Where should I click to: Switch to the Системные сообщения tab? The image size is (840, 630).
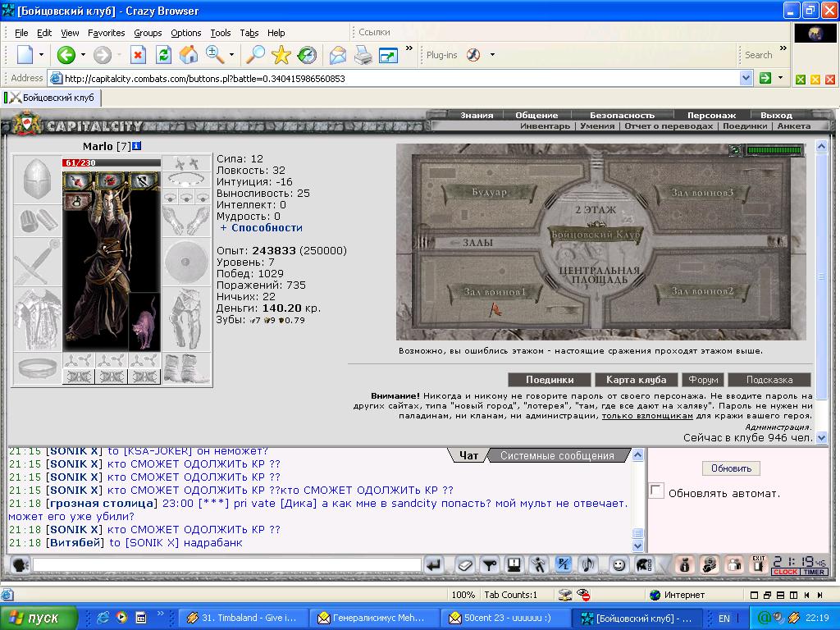557,455
